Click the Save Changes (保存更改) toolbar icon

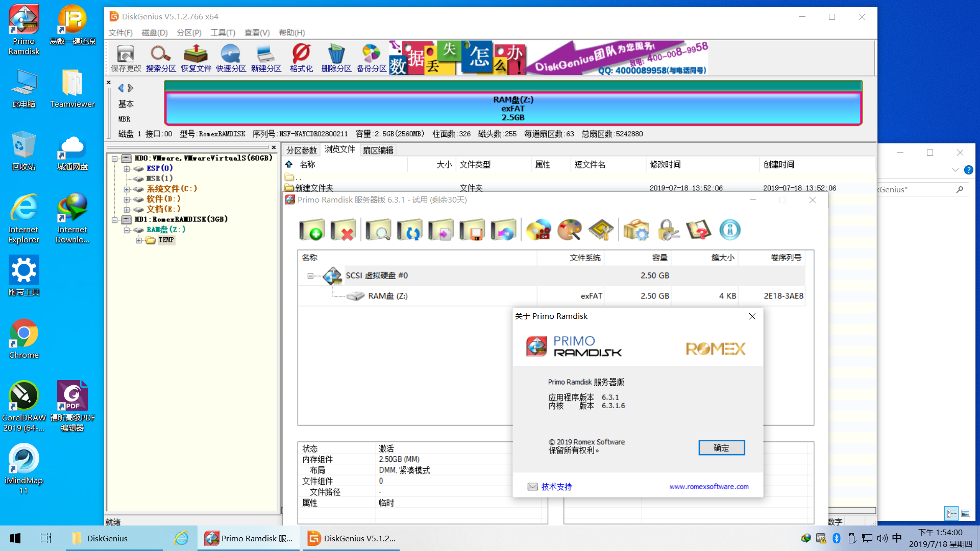(x=126, y=58)
